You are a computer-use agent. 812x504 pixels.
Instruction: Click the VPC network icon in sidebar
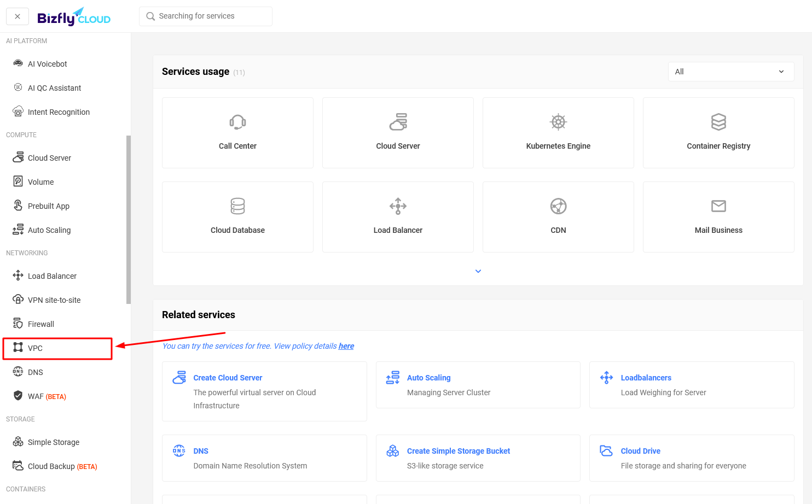tap(18, 348)
